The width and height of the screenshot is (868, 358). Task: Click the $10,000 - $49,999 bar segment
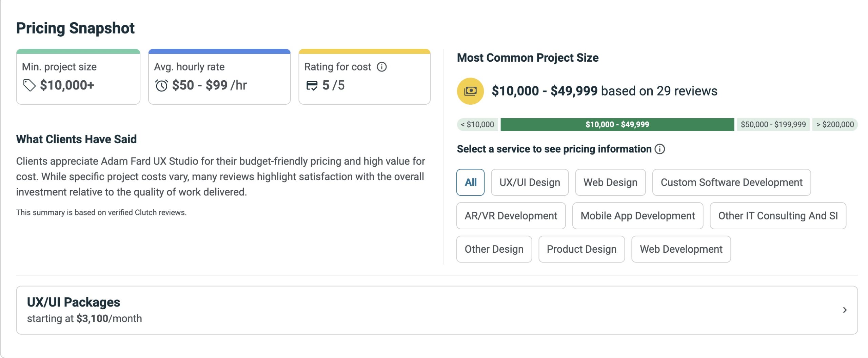pyautogui.click(x=616, y=124)
